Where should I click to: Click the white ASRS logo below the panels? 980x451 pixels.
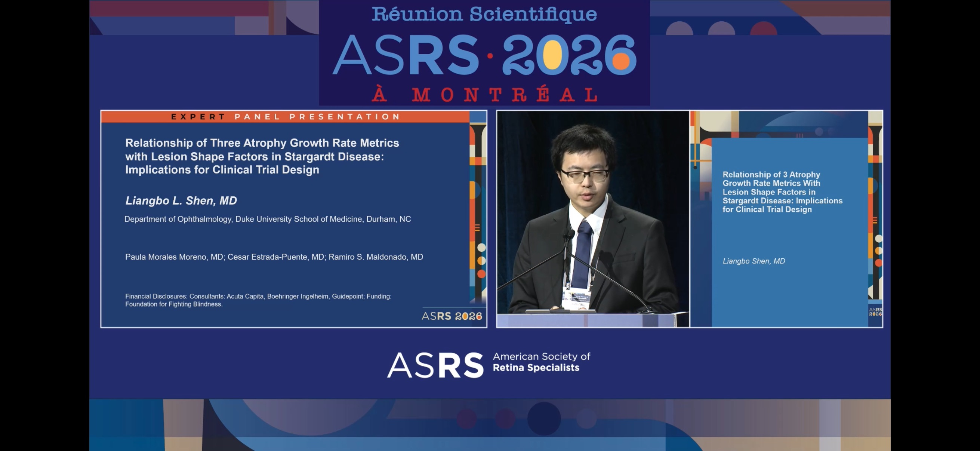click(x=435, y=365)
